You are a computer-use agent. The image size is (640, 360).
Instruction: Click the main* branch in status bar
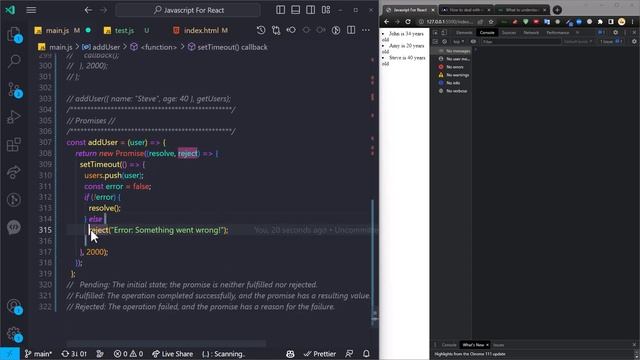tap(38, 354)
